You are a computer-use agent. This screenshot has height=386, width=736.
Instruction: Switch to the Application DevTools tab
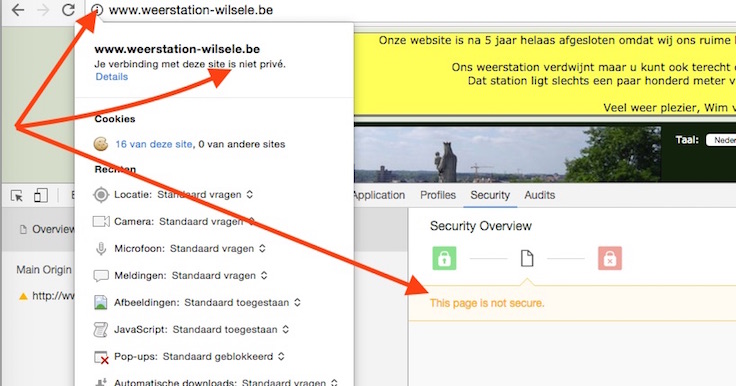click(x=378, y=195)
